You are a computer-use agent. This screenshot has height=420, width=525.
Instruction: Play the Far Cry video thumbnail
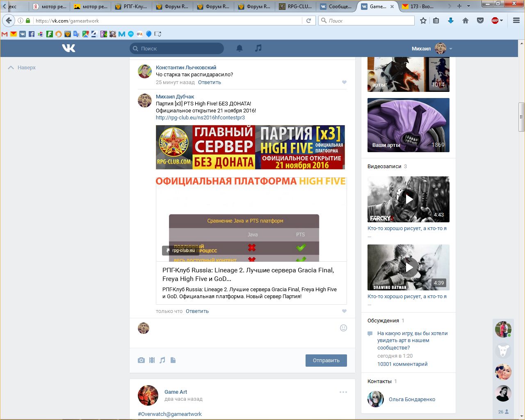coord(409,199)
